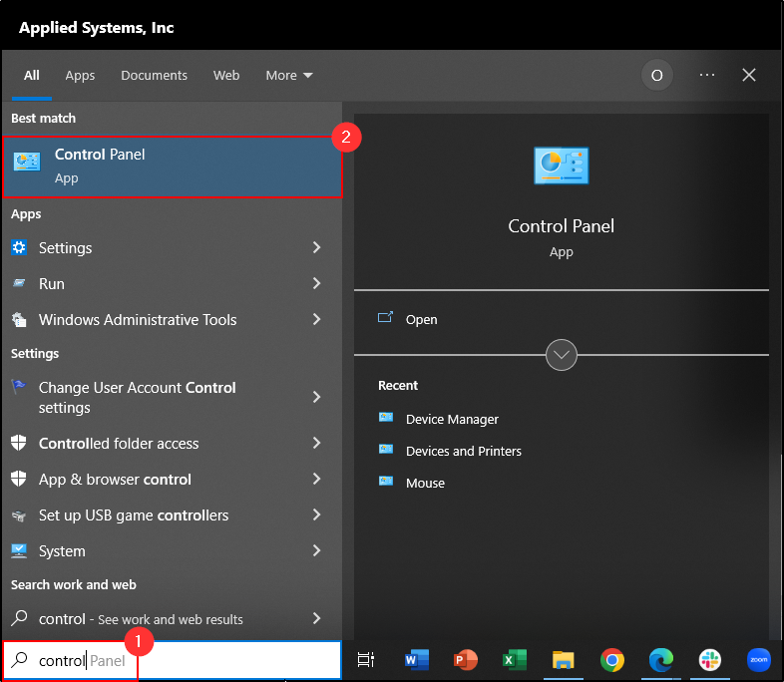Click the search magnifier in search box
This screenshot has width=784, height=682.
point(19,660)
